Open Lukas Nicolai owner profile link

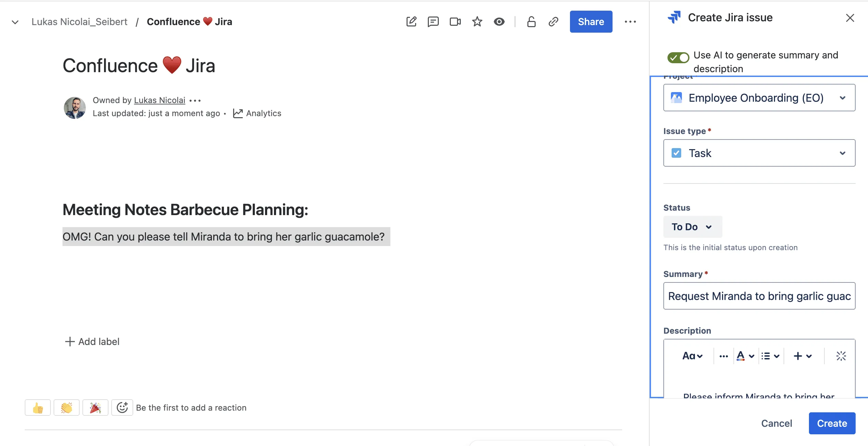(x=160, y=100)
